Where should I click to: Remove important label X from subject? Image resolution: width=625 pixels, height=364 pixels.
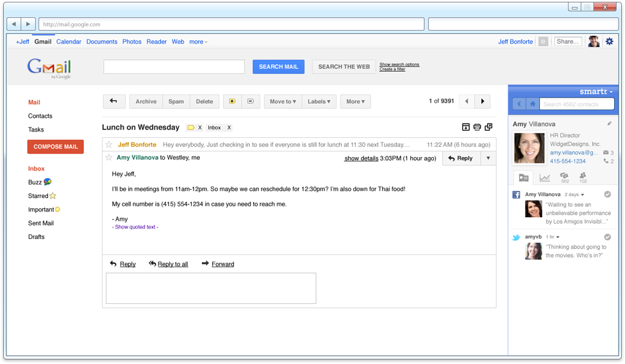pyautogui.click(x=200, y=128)
